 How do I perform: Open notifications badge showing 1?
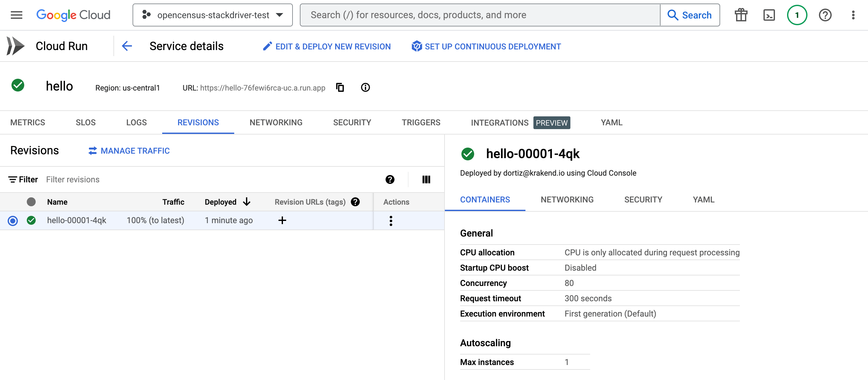pos(797,15)
